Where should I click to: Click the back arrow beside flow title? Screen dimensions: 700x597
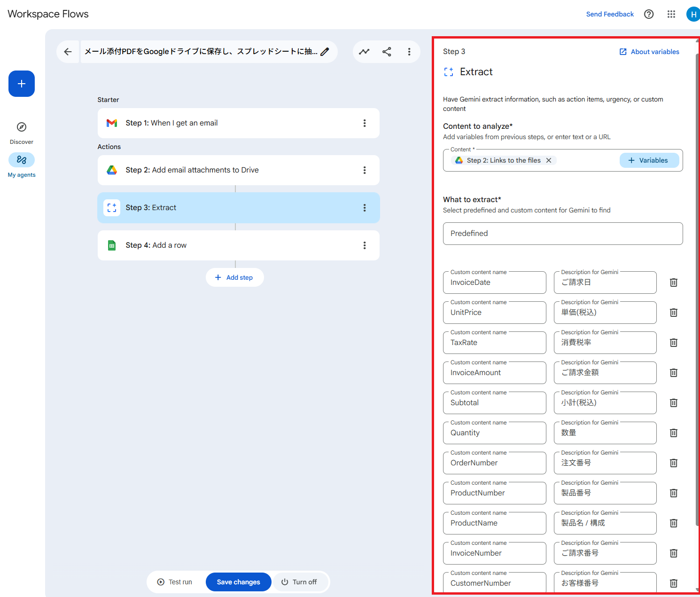[x=68, y=52]
